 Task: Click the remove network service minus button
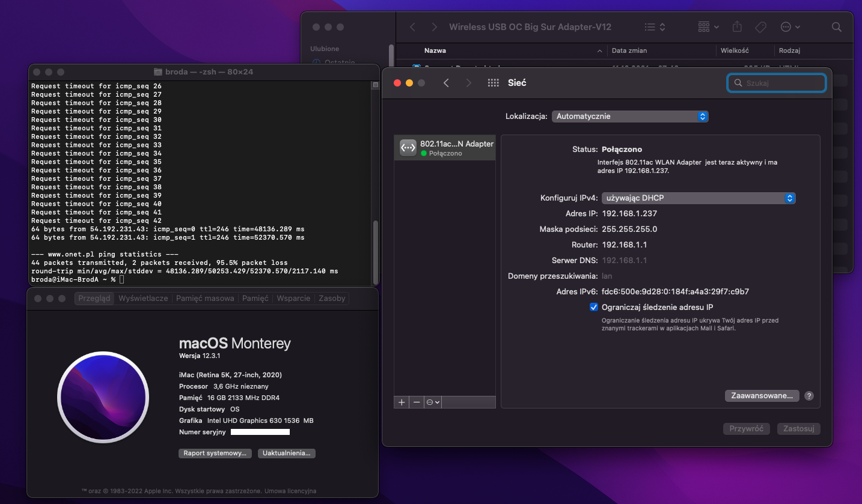tap(417, 402)
